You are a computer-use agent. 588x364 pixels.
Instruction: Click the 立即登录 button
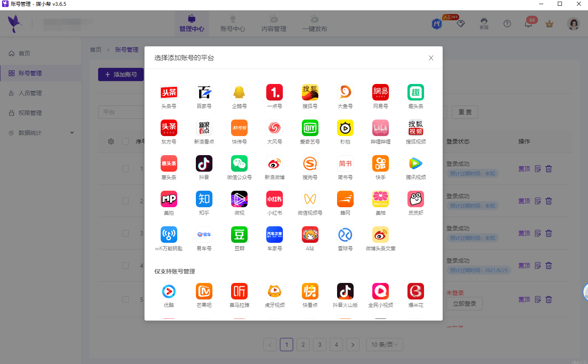tap(465, 304)
